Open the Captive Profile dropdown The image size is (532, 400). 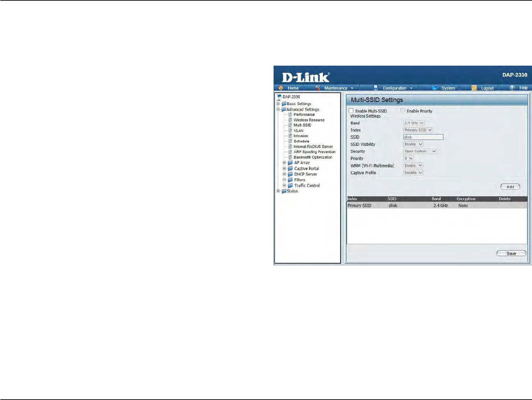tap(413, 173)
